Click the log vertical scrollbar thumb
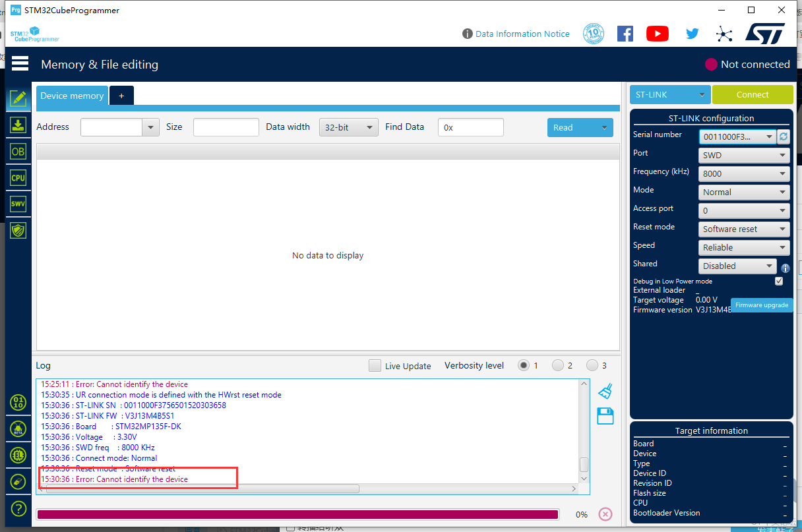The image size is (802, 532). point(584,465)
